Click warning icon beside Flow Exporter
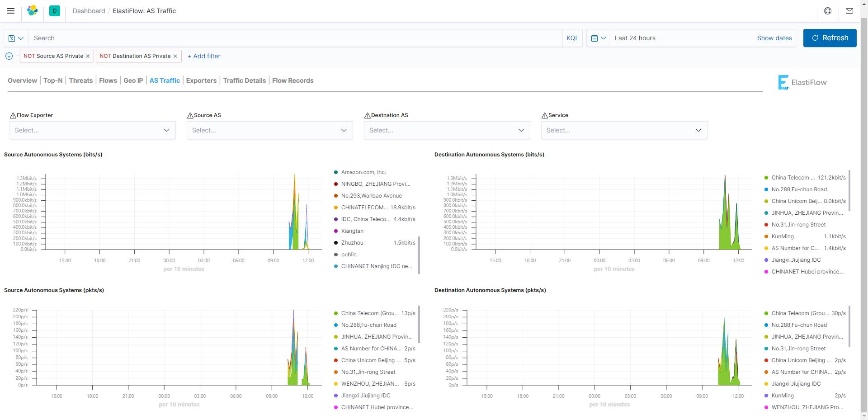 tap(13, 116)
